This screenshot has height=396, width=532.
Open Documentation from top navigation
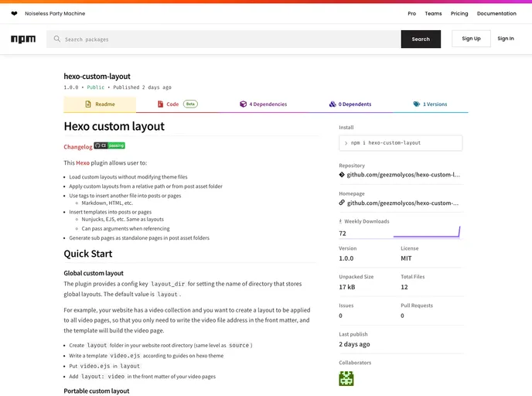click(x=496, y=14)
